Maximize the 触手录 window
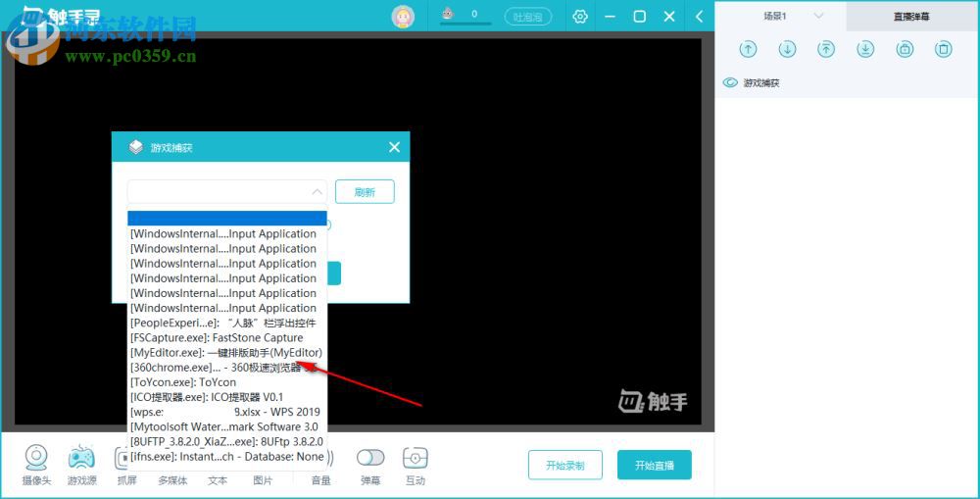The width and height of the screenshot is (980, 499). 639,17
